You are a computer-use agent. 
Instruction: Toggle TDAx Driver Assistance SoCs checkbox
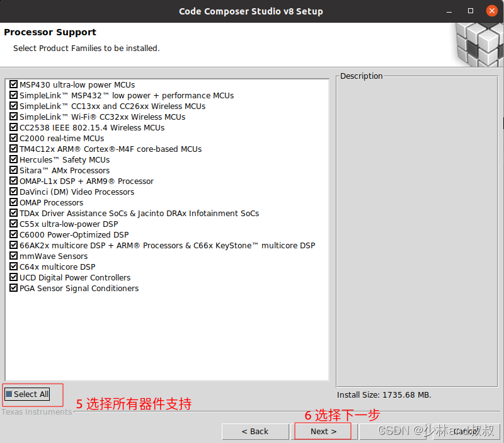coord(13,212)
